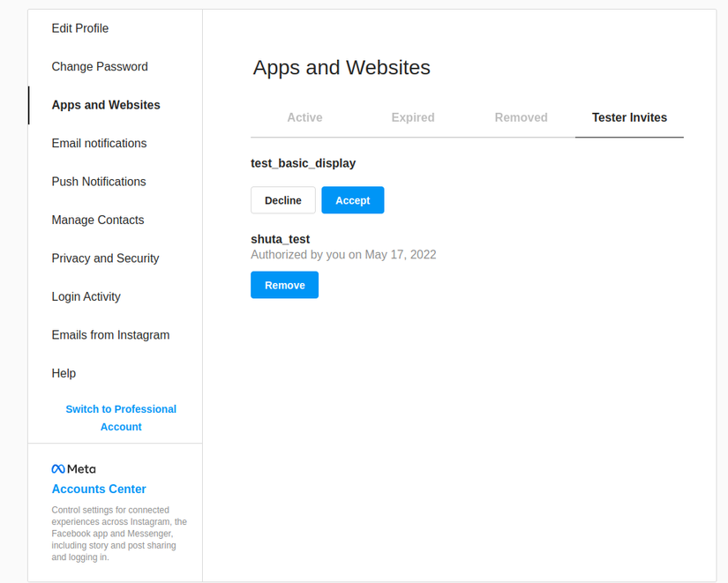
Task: Click the test_basic_display app name
Action: pos(304,163)
